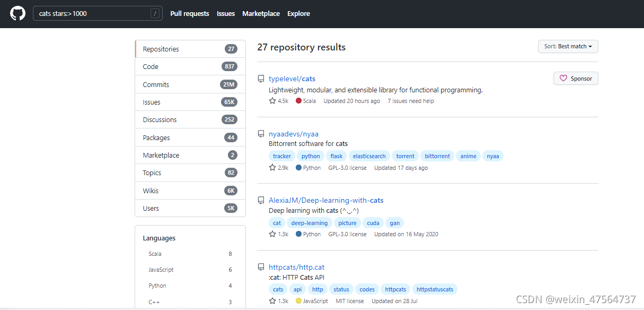Select the Discussions filter in sidebar
The image size is (644, 310).
[x=190, y=119]
